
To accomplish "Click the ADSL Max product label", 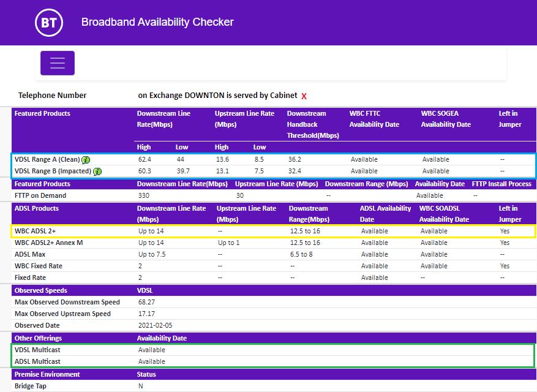I will click(31, 254).
